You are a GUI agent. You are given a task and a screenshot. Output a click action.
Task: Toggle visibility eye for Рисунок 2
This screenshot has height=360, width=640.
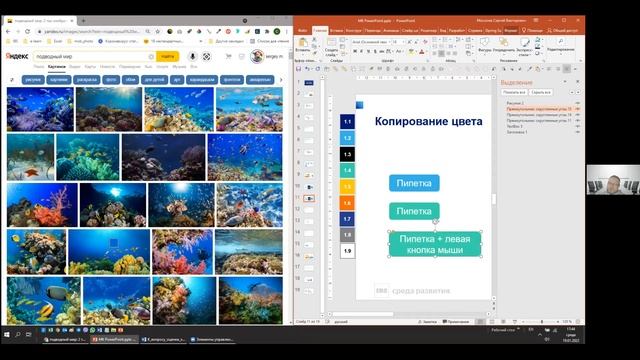coord(577,103)
